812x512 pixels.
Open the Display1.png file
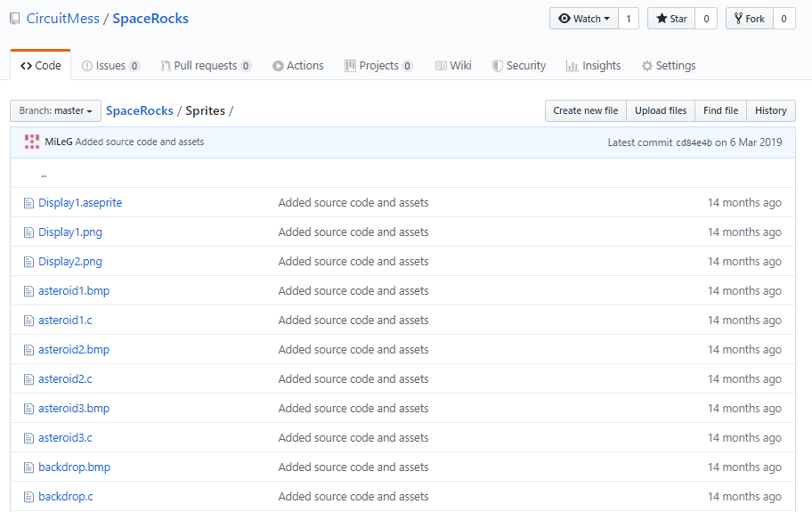coord(70,232)
